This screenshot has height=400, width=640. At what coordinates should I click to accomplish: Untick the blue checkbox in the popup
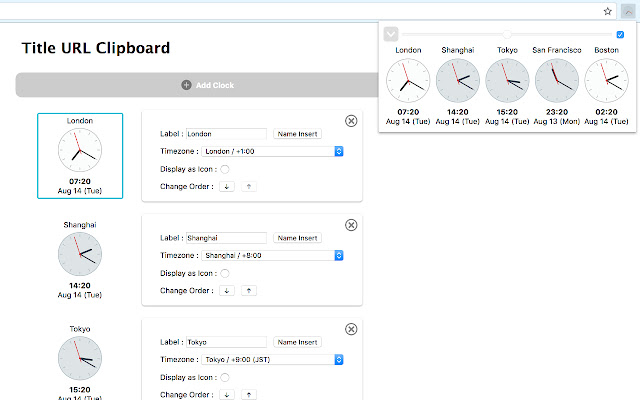(620, 35)
